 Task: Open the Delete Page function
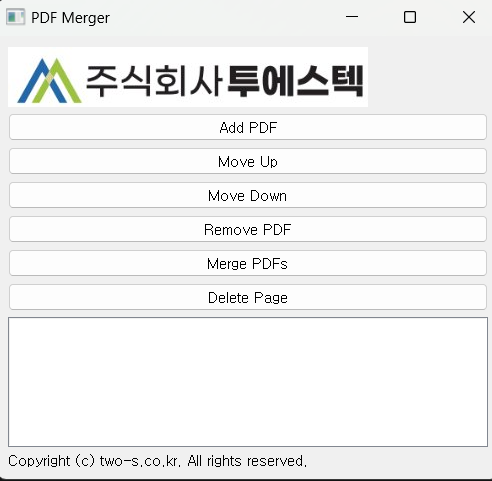coord(248,297)
